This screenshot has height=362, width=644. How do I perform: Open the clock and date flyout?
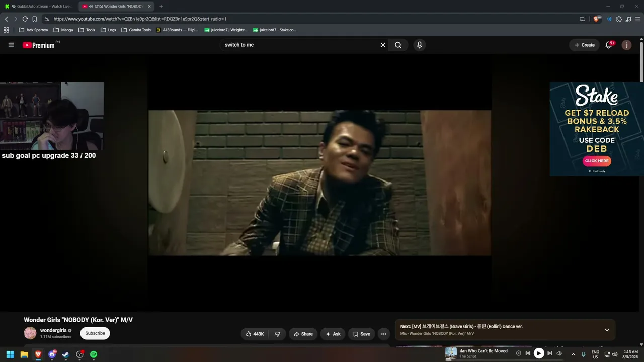click(630, 354)
